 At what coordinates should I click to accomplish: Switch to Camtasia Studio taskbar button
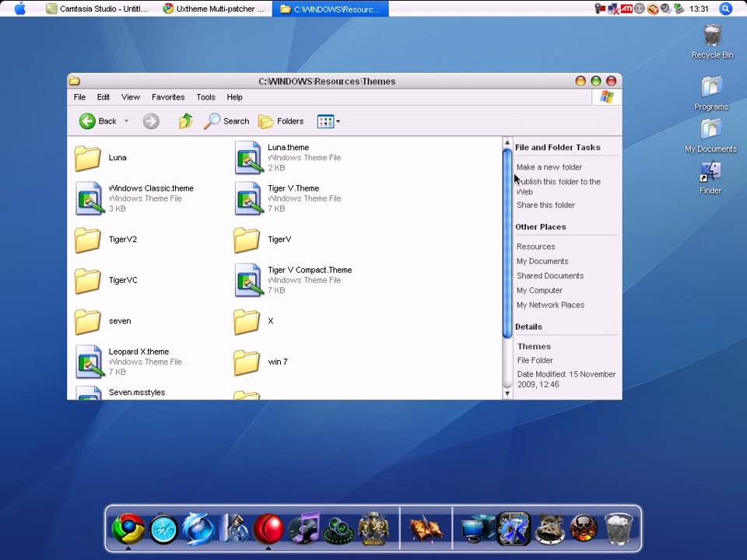[x=97, y=9]
